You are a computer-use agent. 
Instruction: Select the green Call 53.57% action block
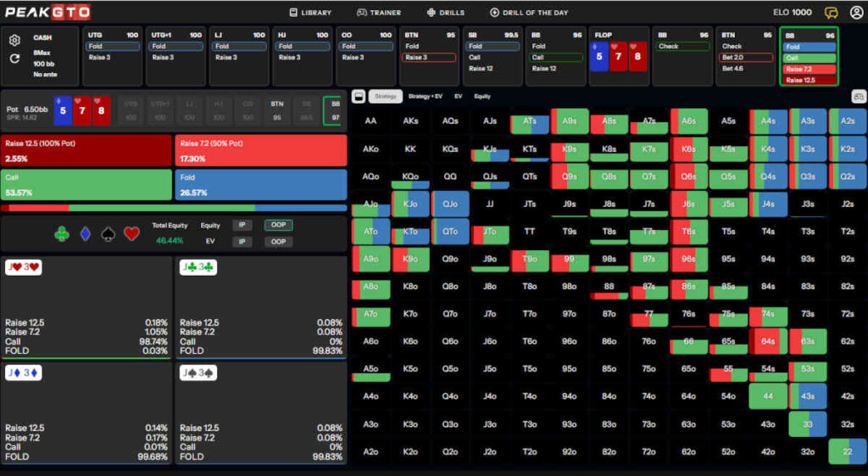[86, 184]
